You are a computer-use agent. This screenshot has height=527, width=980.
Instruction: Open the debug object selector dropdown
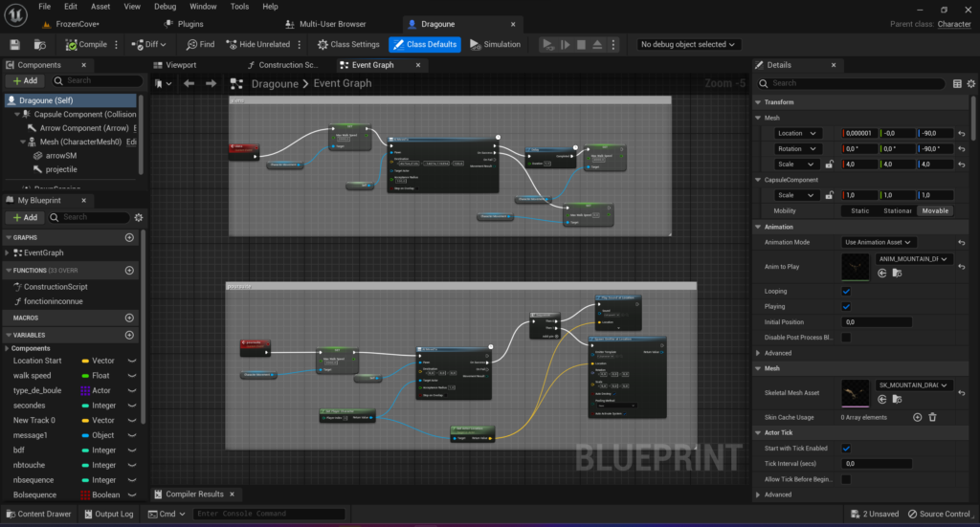click(x=689, y=44)
